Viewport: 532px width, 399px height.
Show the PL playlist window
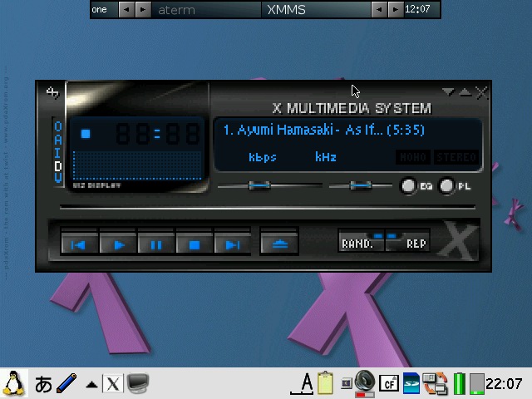click(447, 186)
